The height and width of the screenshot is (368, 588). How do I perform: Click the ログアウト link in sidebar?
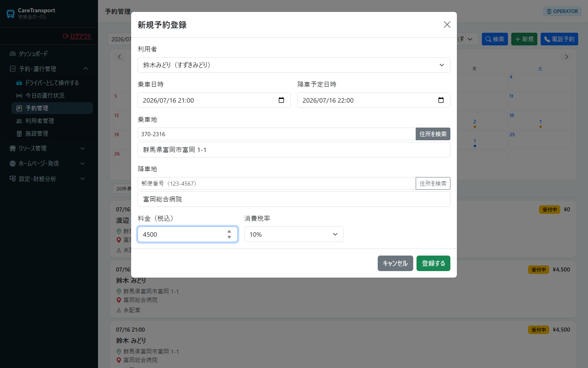click(x=77, y=36)
